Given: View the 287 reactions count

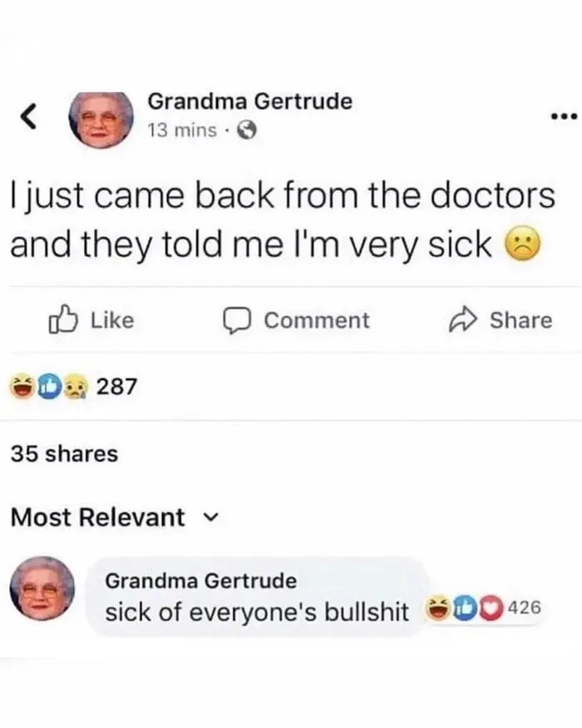Looking at the screenshot, I should click(117, 386).
